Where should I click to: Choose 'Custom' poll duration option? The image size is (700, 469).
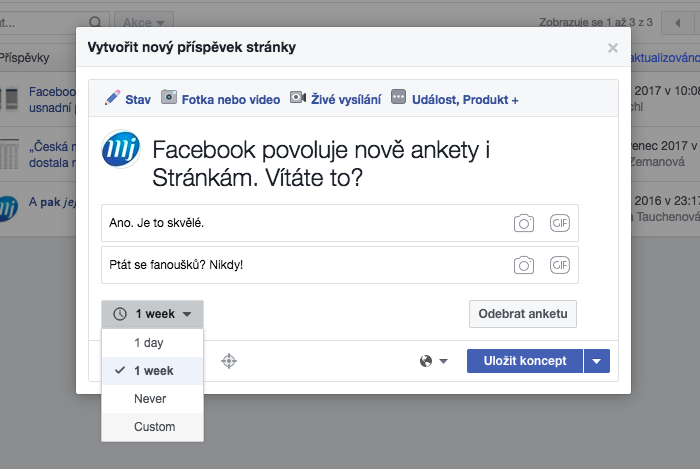pos(153,427)
